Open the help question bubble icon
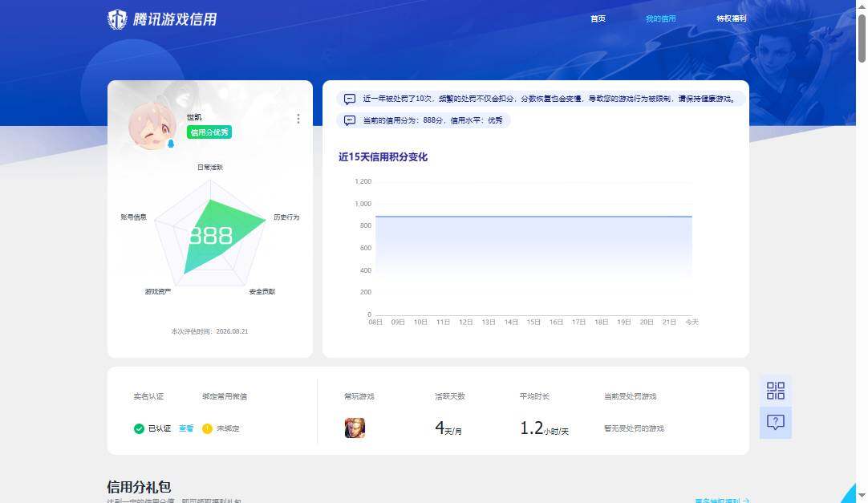The image size is (868, 503). pyautogui.click(x=776, y=423)
